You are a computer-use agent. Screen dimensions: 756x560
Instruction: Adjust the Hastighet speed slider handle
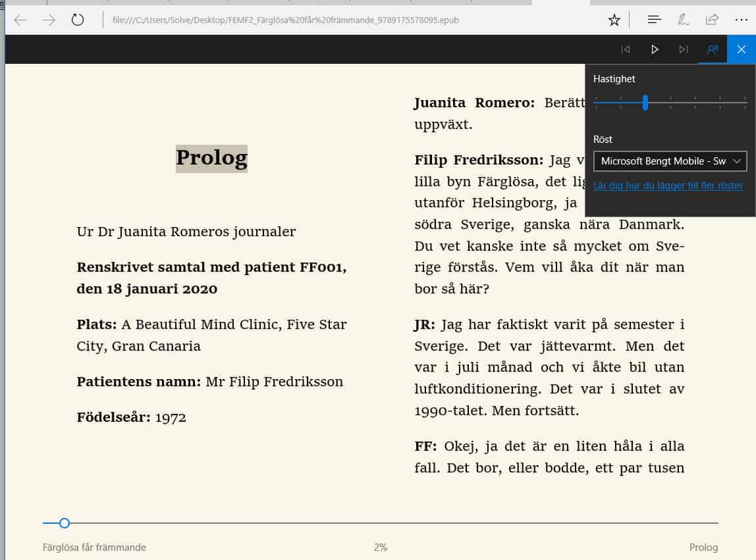click(645, 103)
